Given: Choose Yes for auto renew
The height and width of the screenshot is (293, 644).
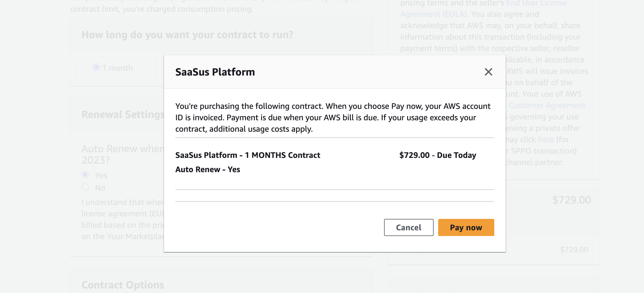Looking at the screenshot, I should (x=85, y=174).
